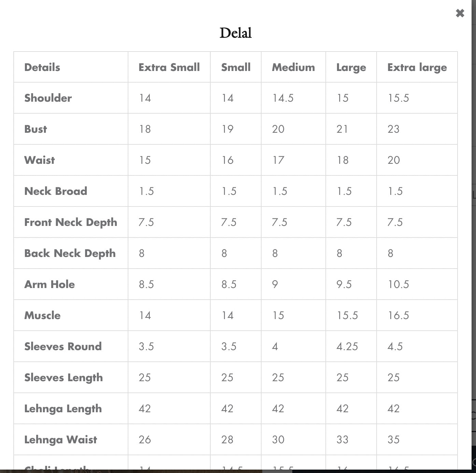Click the Extra Small Lehnga Waist value 26
The image size is (476, 473).
click(x=145, y=440)
